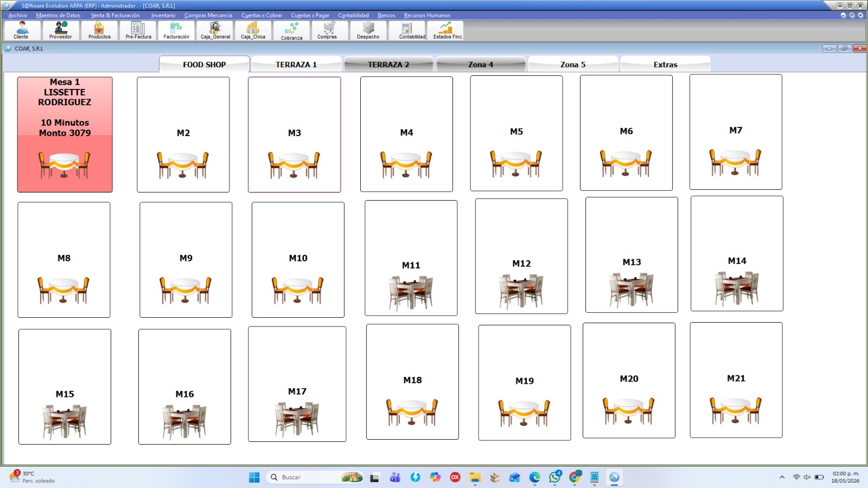
Task: Switch to the Extras tab
Action: coord(665,64)
